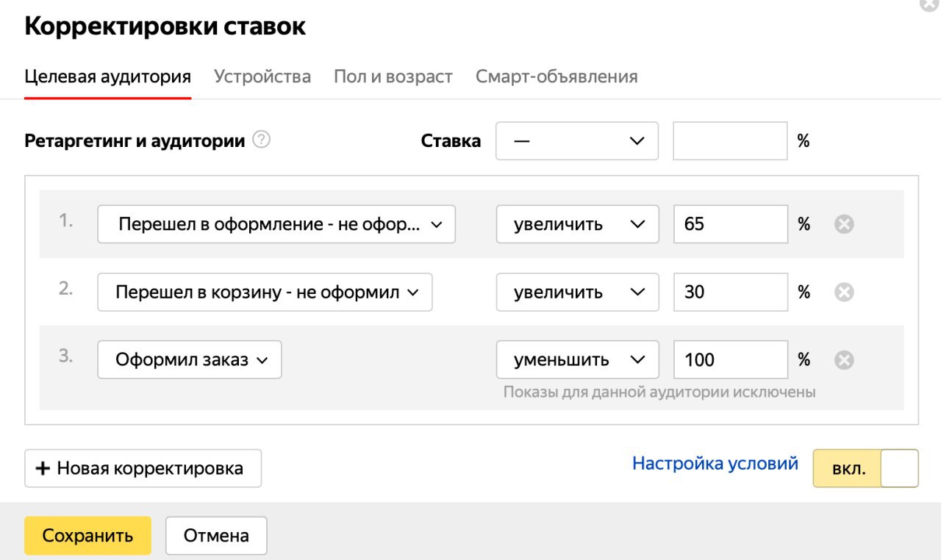Click the Сохранить button
The width and height of the screenshot is (941, 560).
click(x=87, y=536)
